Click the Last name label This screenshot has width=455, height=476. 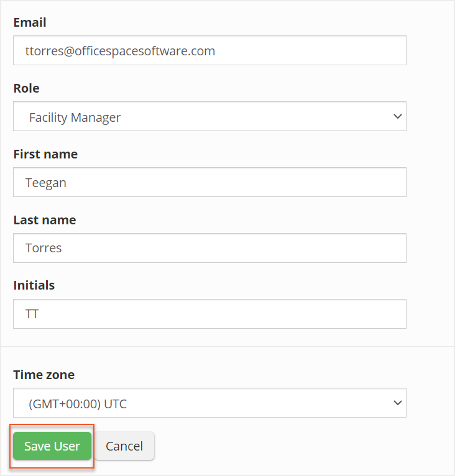click(x=44, y=220)
